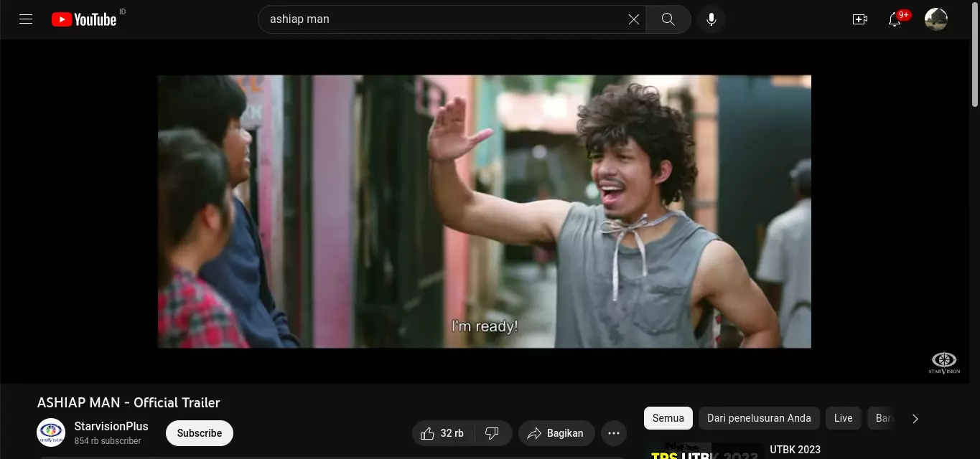Show more filter chips with the arrow

pyautogui.click(x=915, y=419)
